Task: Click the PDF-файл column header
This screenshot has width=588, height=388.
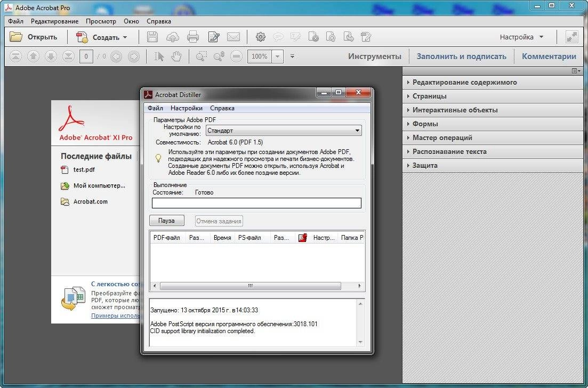Action: [x=167, y=238]
